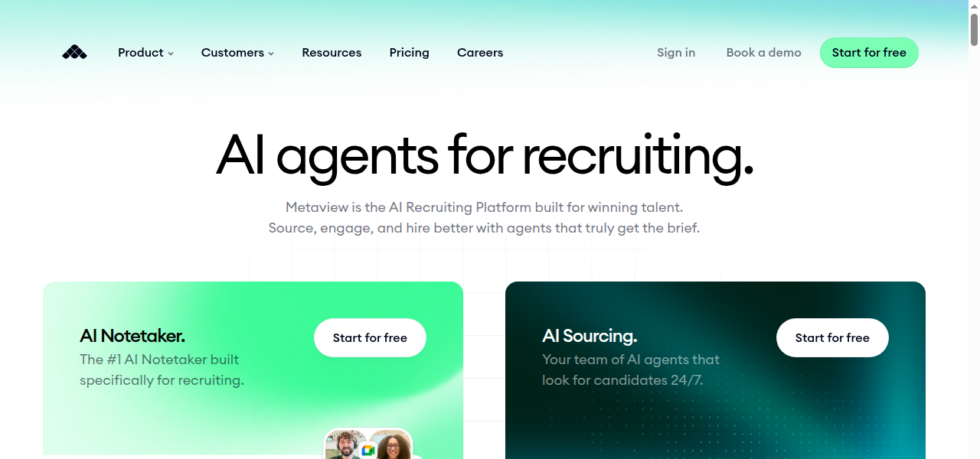Viewport: 980px width, 459px height.
Task: Click the vertical scrollbar thumb
Action: [974, 29]
